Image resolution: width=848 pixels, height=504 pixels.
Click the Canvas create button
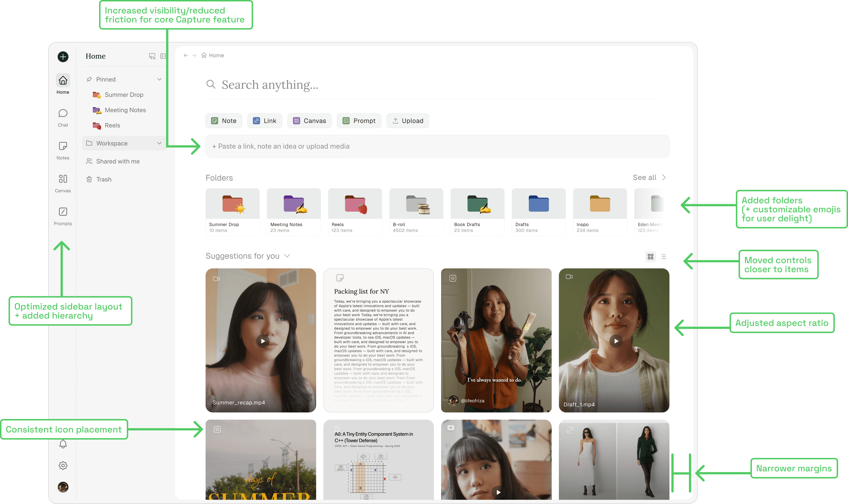click(309, 121)
